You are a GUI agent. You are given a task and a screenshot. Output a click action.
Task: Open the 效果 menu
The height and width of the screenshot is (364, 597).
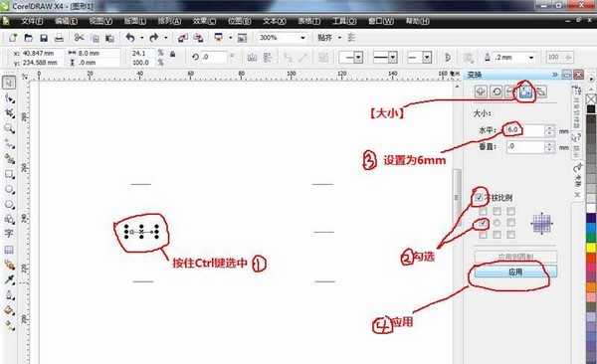204,21
